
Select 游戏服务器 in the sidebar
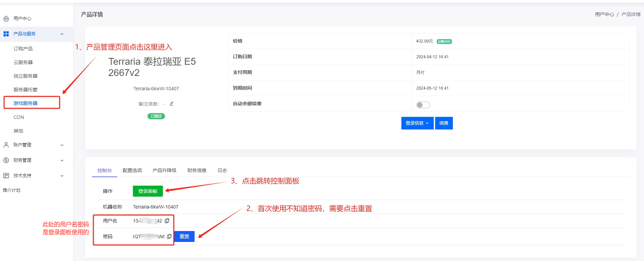26,103
